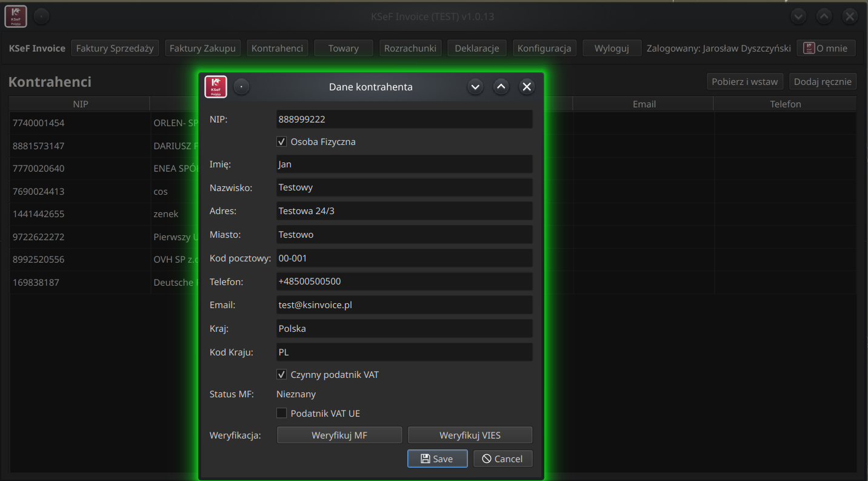Toggle the Czynny podatnik VAT checkbox

point(281,375)
